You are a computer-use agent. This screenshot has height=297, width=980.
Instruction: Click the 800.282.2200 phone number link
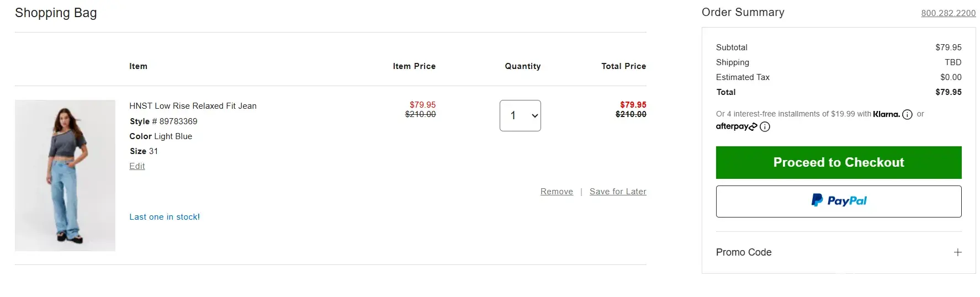point(948,13)
